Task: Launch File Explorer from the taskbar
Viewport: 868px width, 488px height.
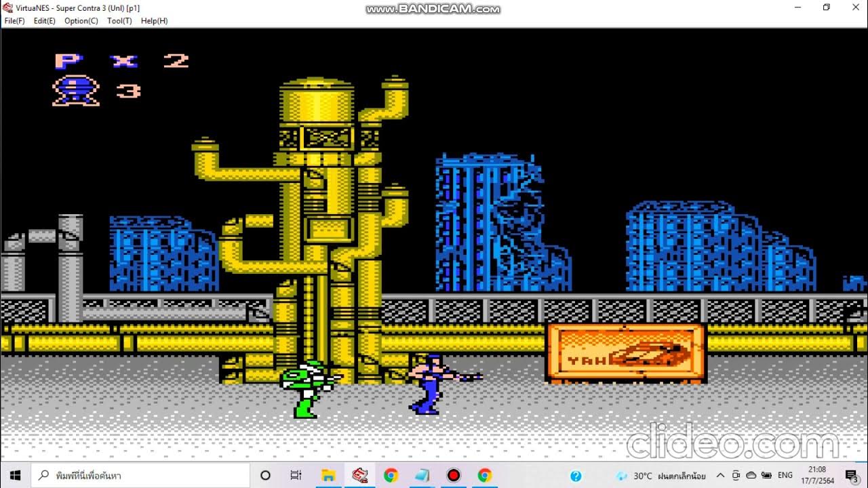Action: 328,475
